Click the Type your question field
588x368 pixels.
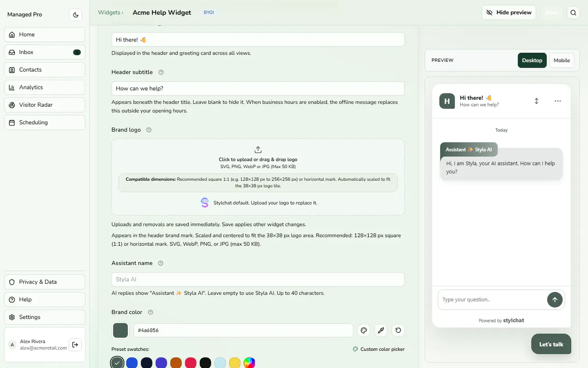pos(492,299)
